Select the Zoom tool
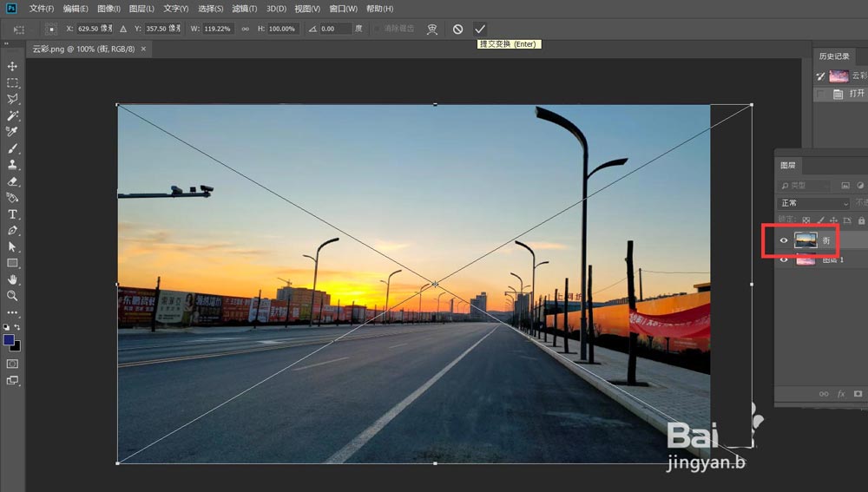Screen dimensions: 868x492 tap(12, 296)
